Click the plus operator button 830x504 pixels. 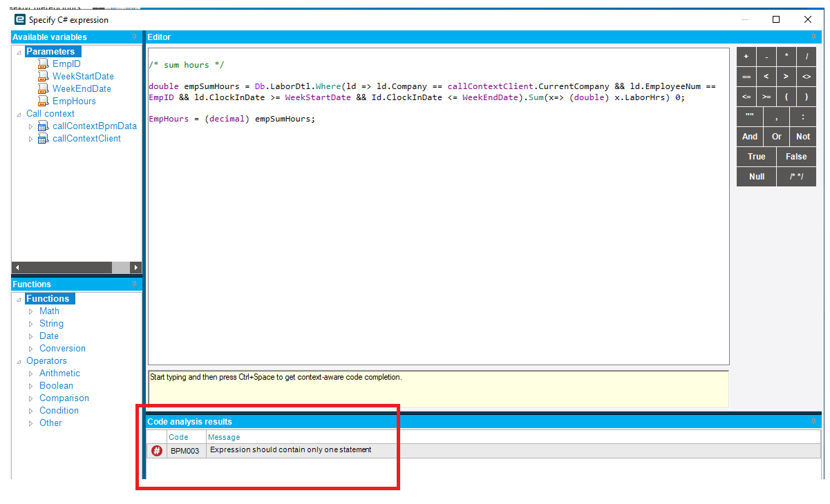[x=746, y=57]
